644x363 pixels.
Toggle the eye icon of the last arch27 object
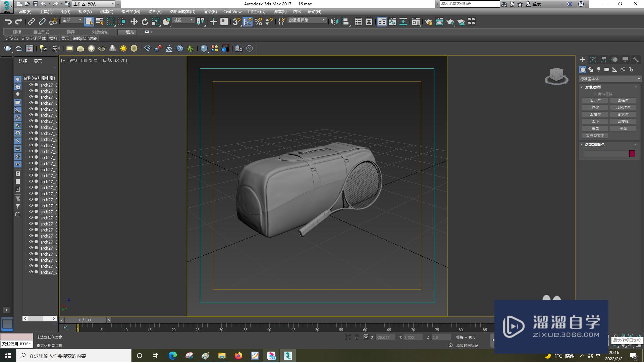(x=31, y=272)
